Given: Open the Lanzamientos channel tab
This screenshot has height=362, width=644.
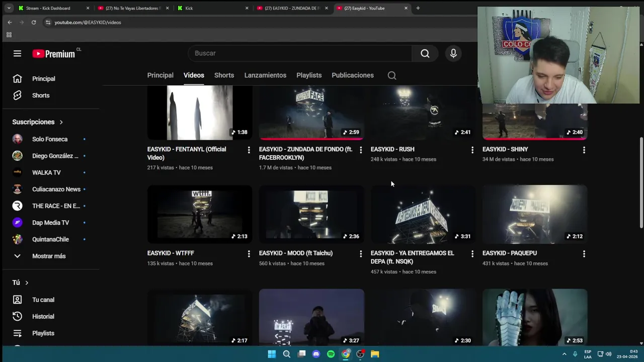Looking at the screenshot, I should [265, 75].
